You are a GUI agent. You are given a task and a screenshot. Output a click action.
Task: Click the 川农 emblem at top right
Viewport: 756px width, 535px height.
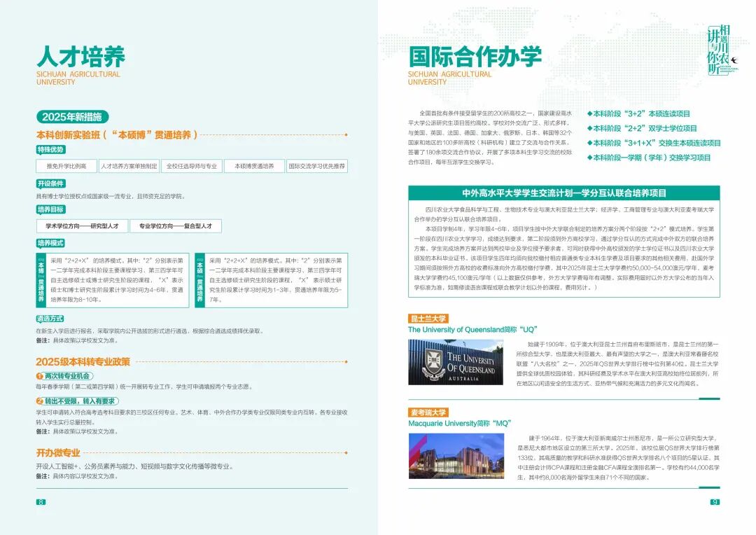[721, 49]
